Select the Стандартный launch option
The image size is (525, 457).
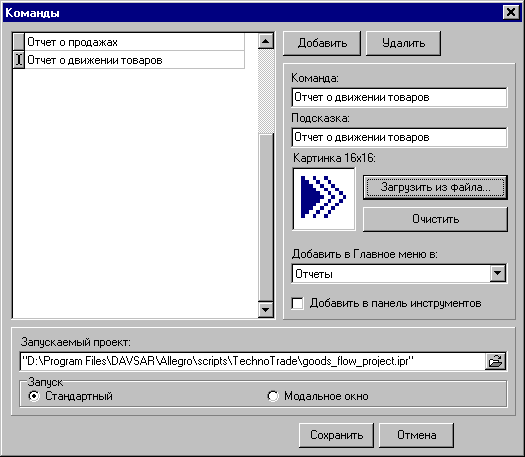click(x=34, y=396)
